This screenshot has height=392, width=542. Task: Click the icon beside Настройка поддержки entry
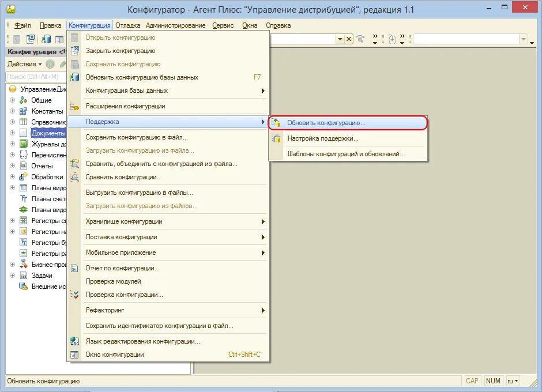[x=276, y=138]
